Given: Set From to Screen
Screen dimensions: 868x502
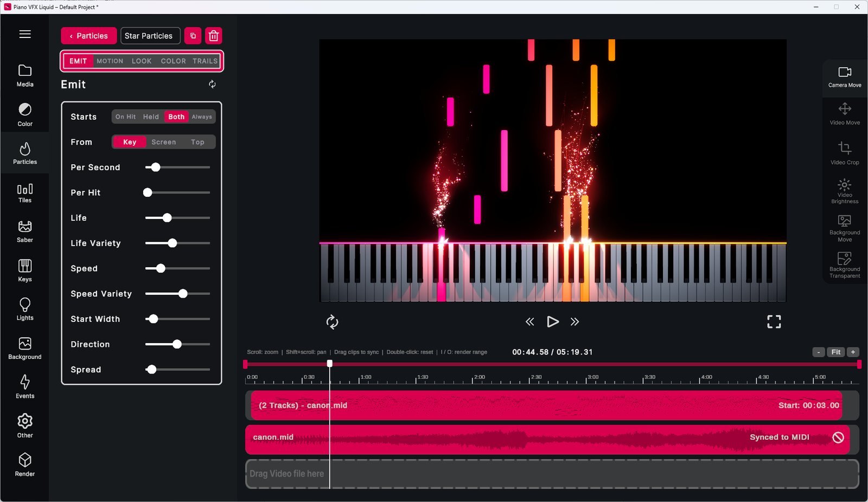Looking at the screenshot, I should (x=164, y=142).
